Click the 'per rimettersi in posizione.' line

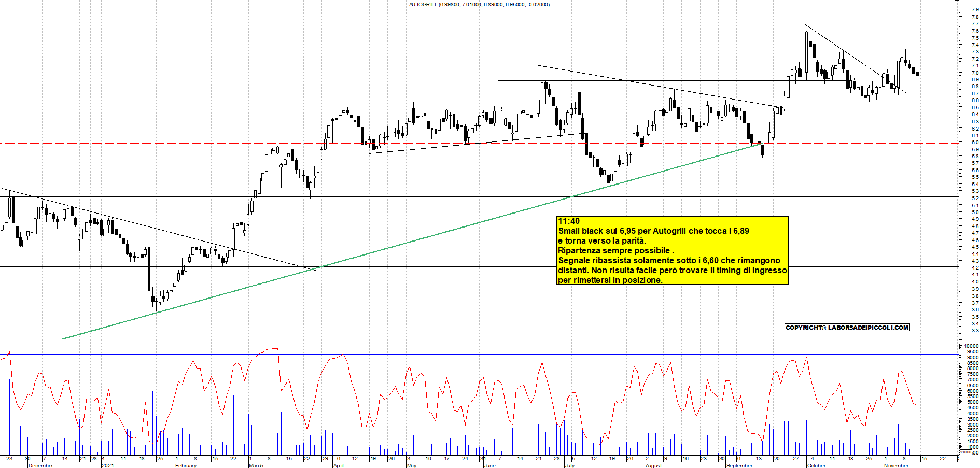[610, 280]
